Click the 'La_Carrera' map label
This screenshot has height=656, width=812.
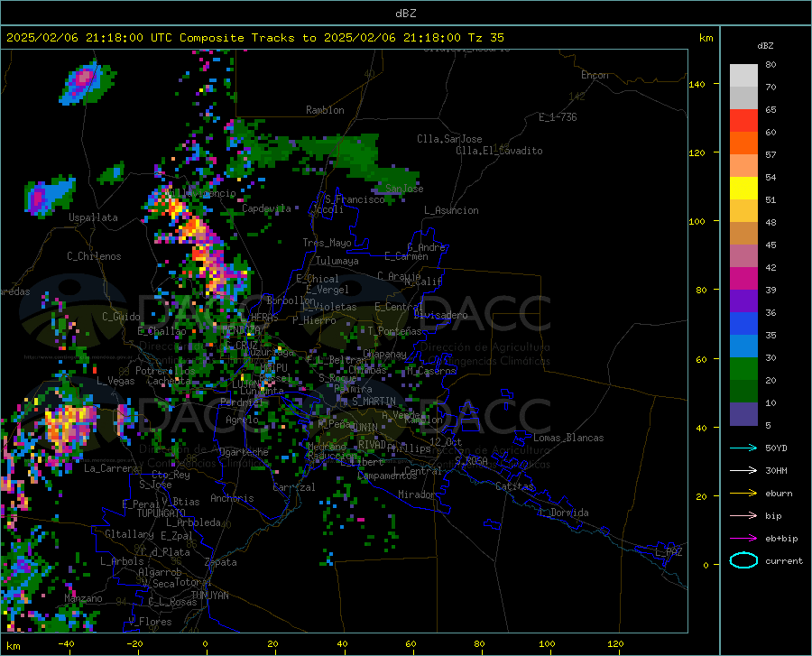[111, 468]
